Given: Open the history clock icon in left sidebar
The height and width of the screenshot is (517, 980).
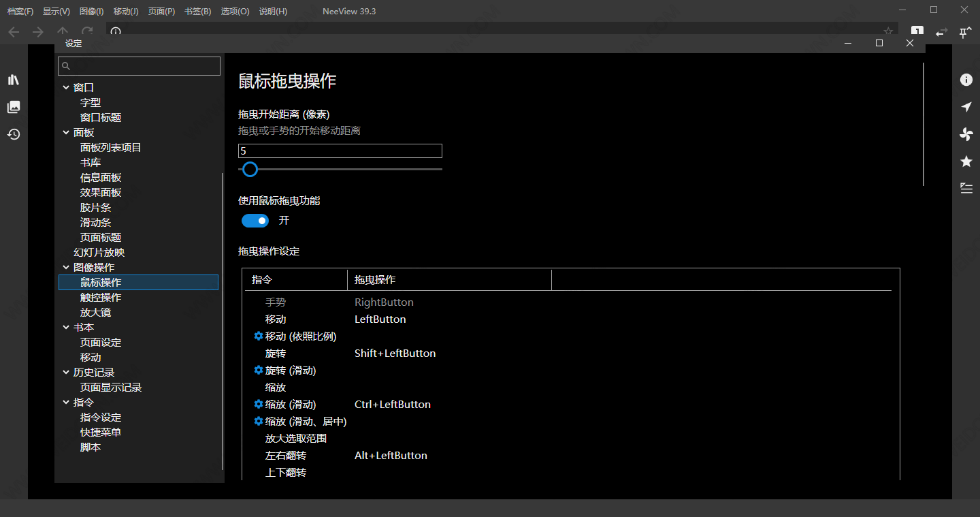Looking at the screenshot, I should (14, 134).
